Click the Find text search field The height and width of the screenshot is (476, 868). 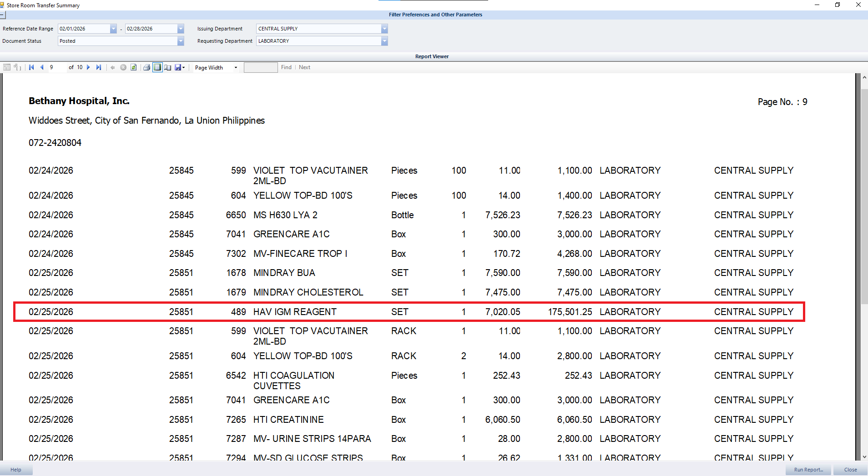(260, 68)
